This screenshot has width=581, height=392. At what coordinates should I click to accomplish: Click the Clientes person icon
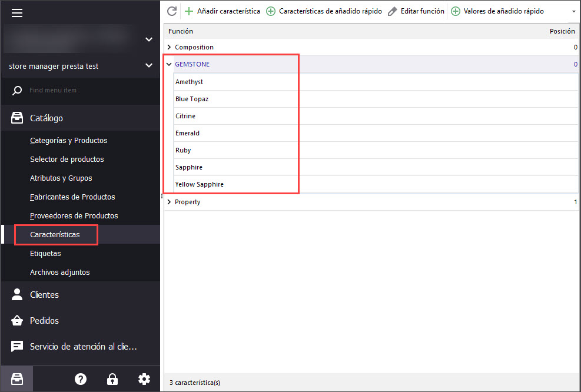[x=17, y=294]
